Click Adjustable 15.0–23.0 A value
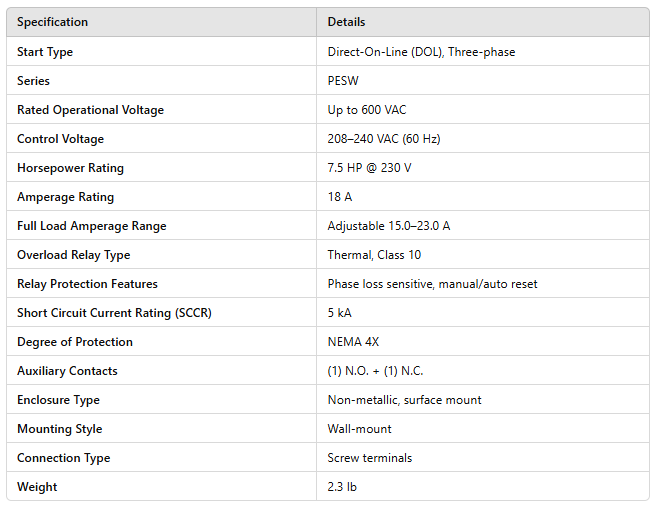The image size is (660, 507). (x=389, y=226)
